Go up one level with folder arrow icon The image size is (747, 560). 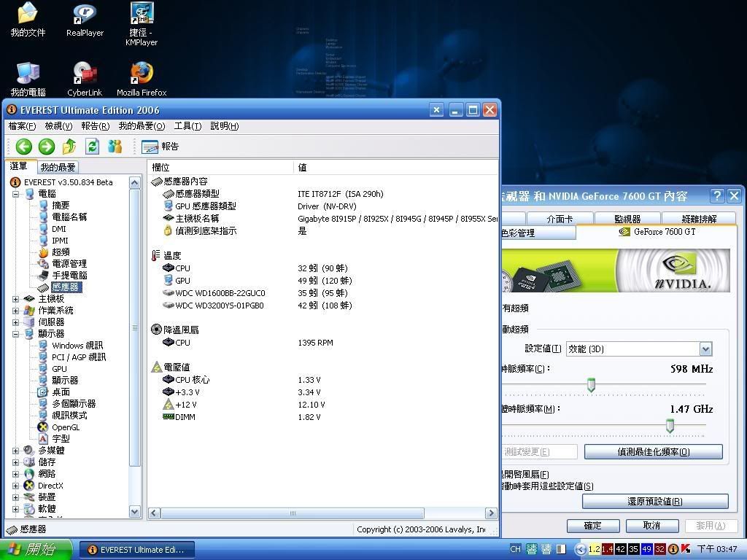[69, 147]
